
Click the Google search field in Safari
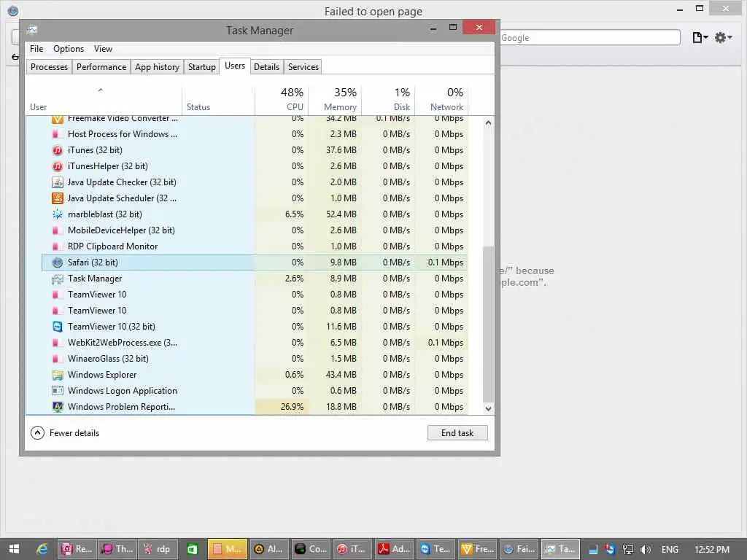click(x=589, y=38)
